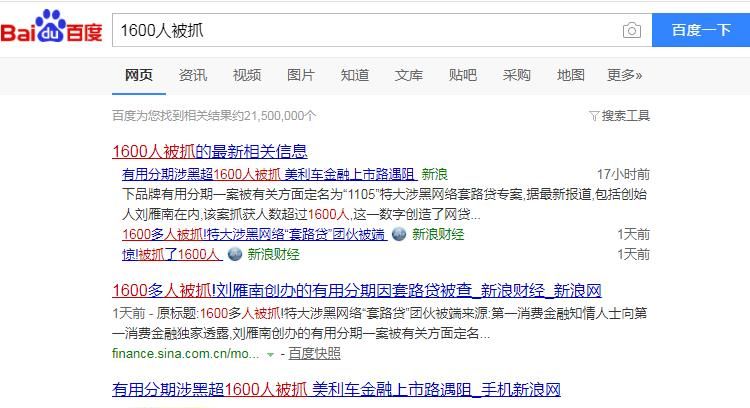The width and height of the screenshot is (750, 408).
Task: Switch to the 视频 tab
Action: pyautogui.click(x=247, y=75)
